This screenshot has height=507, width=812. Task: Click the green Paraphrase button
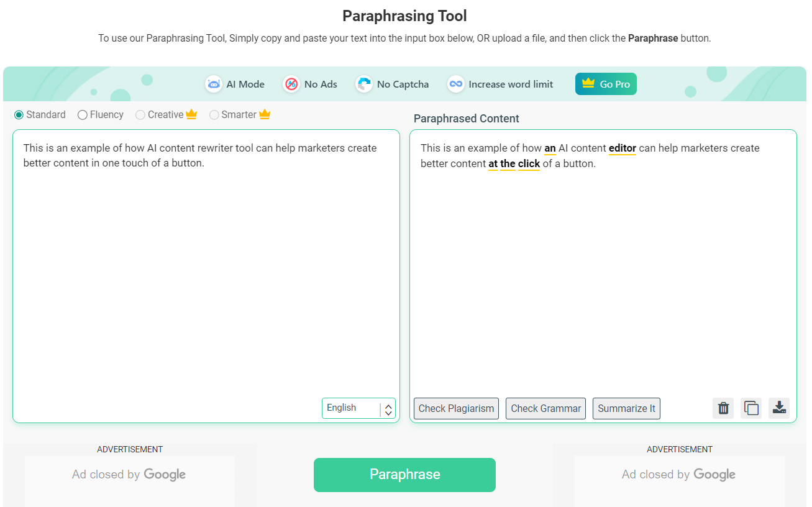pos(404,475)
